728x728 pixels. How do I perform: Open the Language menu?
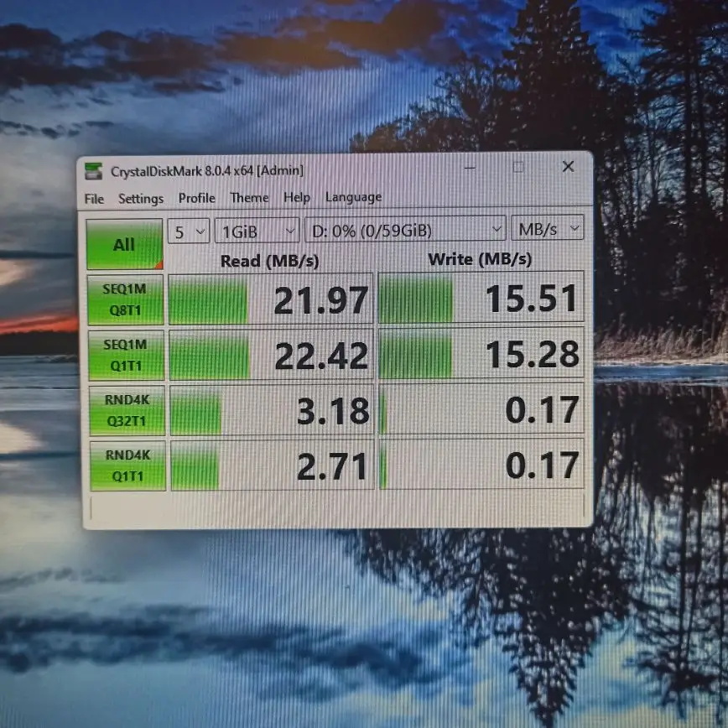click(354, 197)
